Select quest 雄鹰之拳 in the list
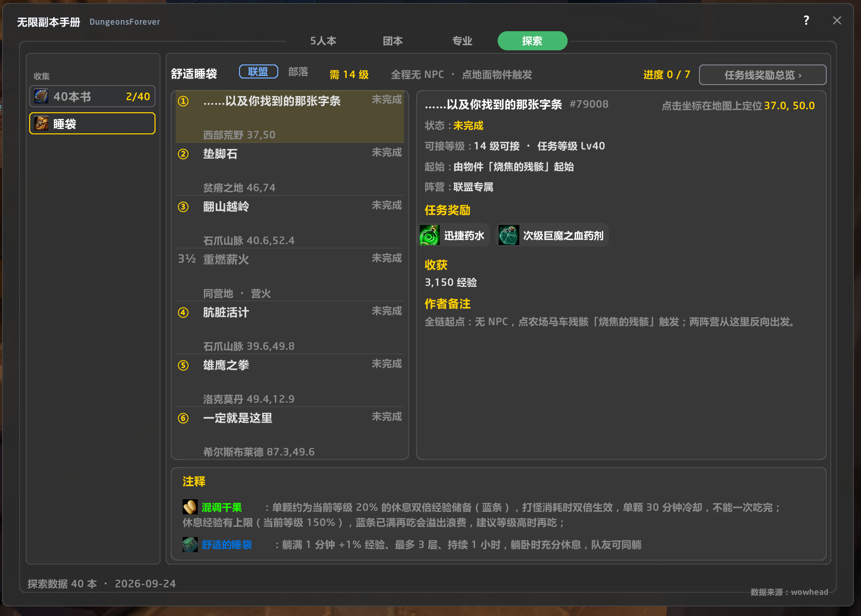The width and height of the screenshot is (861, 616). pos(290,381)
